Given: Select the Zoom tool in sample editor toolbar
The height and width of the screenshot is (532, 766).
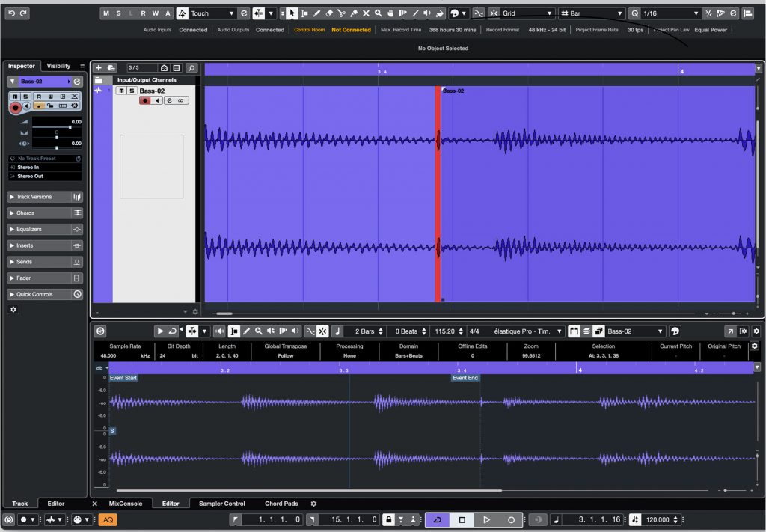Looking at the screenshot, I should point(259,331).
